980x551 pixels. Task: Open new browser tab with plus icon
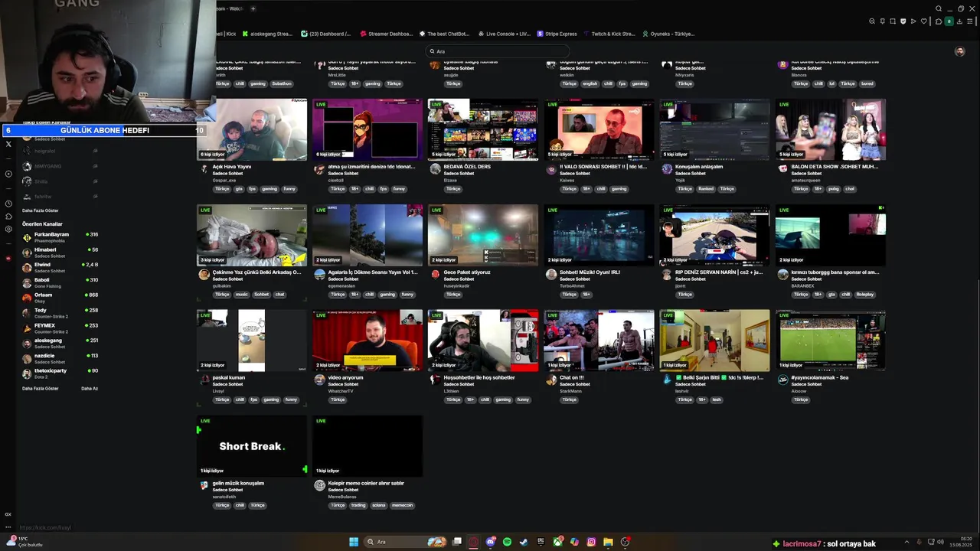253,8
